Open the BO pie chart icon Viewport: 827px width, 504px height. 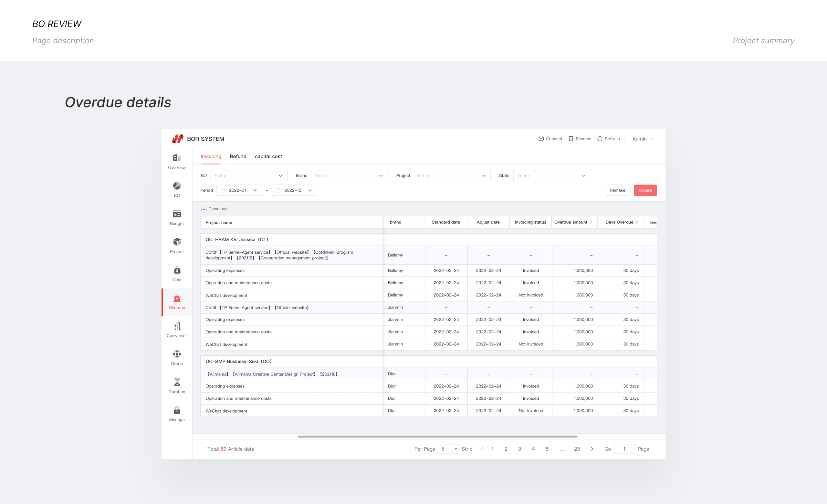click(177, 186)
